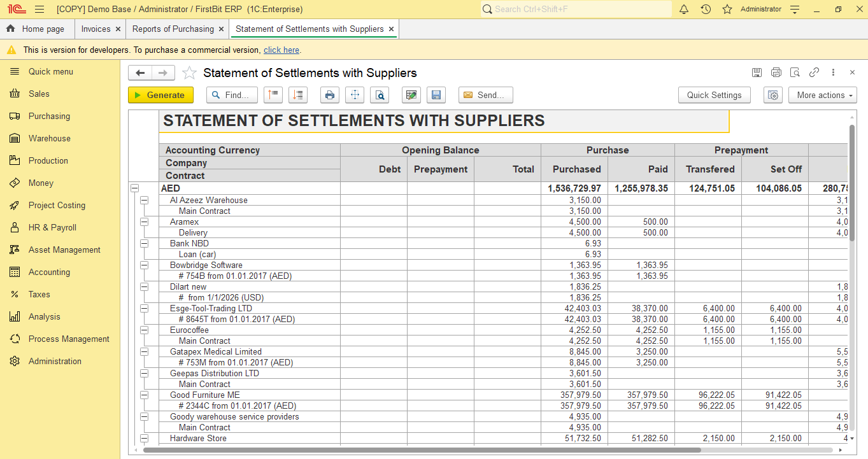Open Quick menu in the sidebar
The width and height of the screenshot is (868, 459).
(51, 71)
